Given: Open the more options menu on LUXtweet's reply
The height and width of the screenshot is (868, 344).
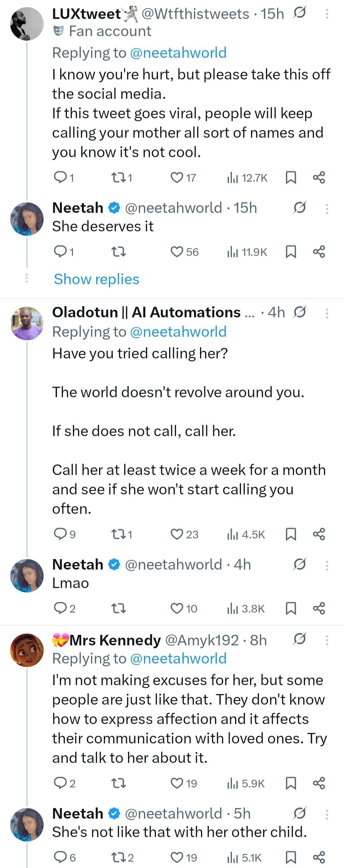Looking at the screenshot, I should [327, 14].
